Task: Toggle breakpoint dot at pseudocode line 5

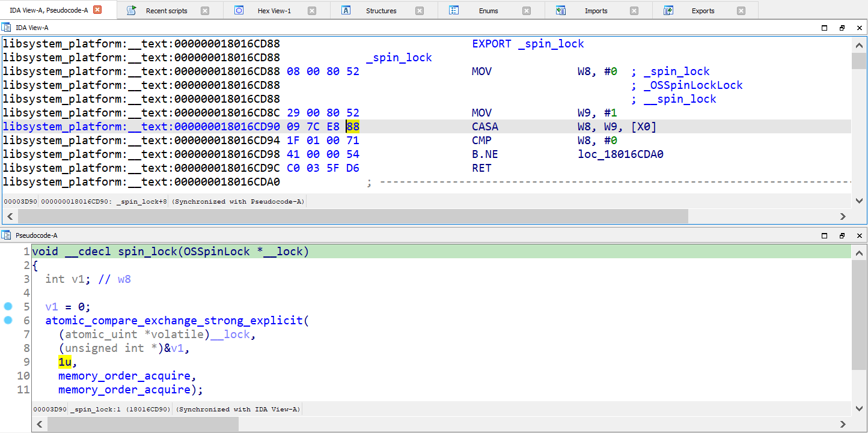Action: tap(8, 306)
